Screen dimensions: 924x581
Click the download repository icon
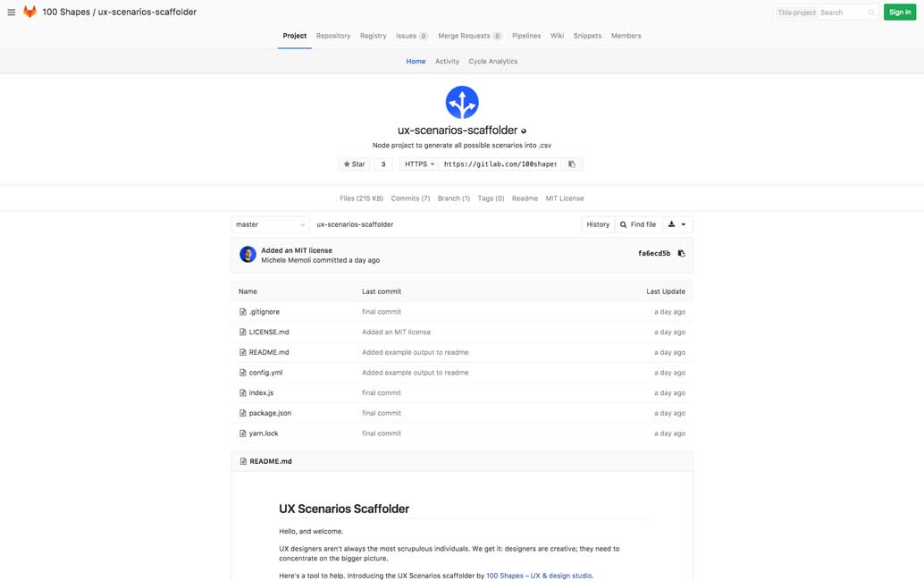click(672, 224)
